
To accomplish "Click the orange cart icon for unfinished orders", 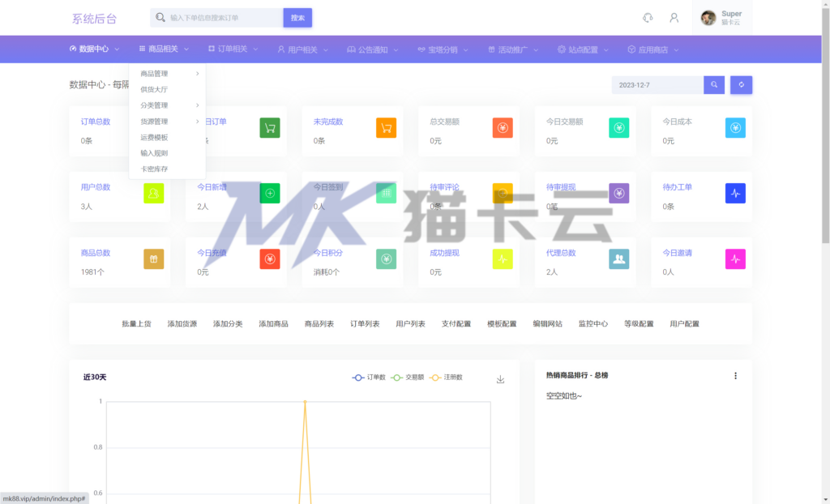I will (387, 127).
